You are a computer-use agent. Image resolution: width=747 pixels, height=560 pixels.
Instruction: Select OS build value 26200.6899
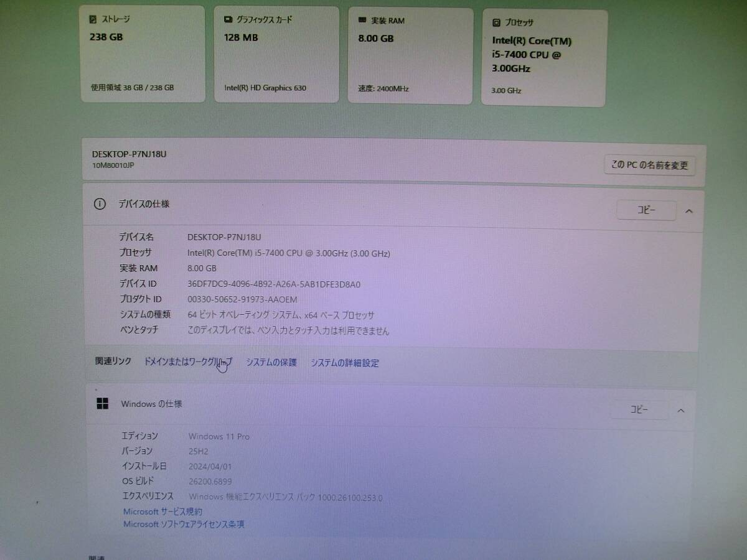tap(210, 481)
